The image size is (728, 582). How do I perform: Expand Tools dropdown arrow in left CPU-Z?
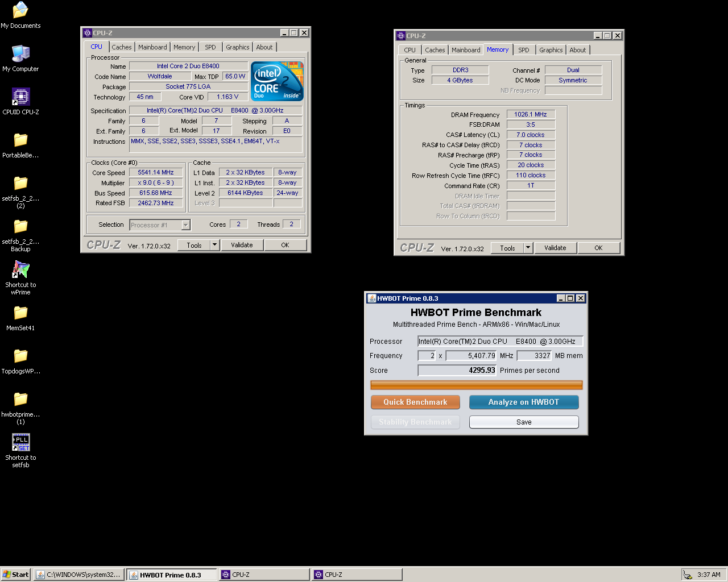[x=214, y=245]
